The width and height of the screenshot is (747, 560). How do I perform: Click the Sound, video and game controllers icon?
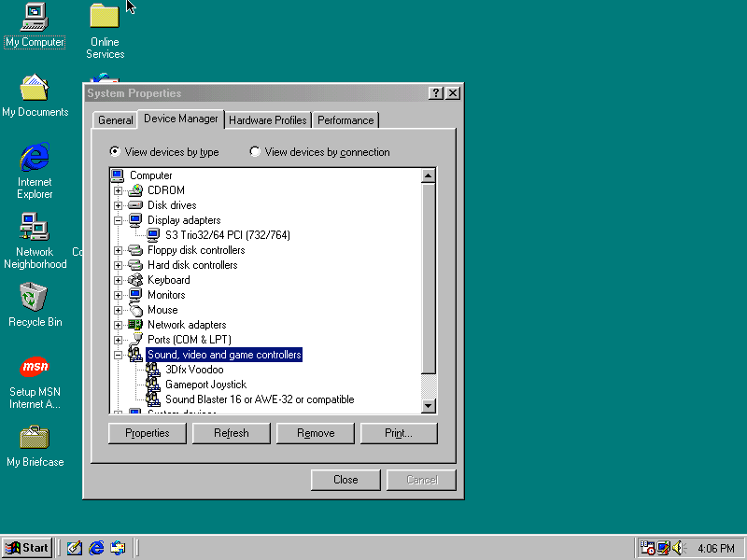tap(135, 355)
